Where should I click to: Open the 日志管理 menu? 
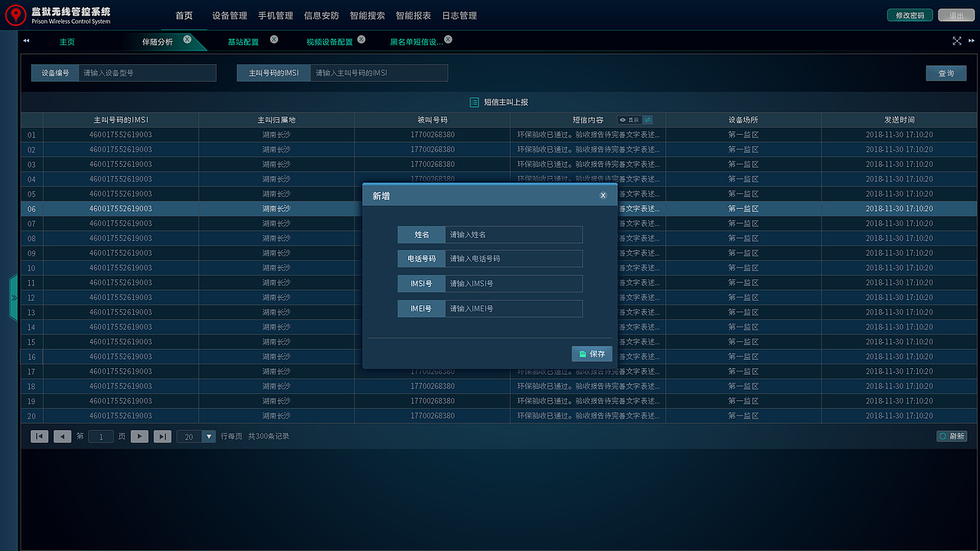[459, 15]
